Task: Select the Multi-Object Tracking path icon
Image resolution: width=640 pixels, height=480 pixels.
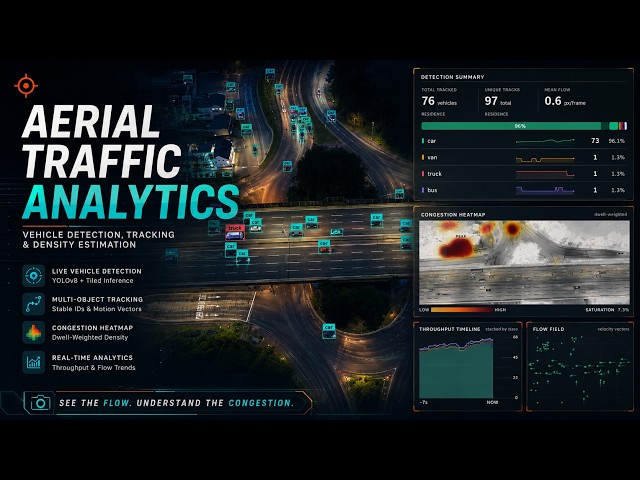Action: pos(33,304)
